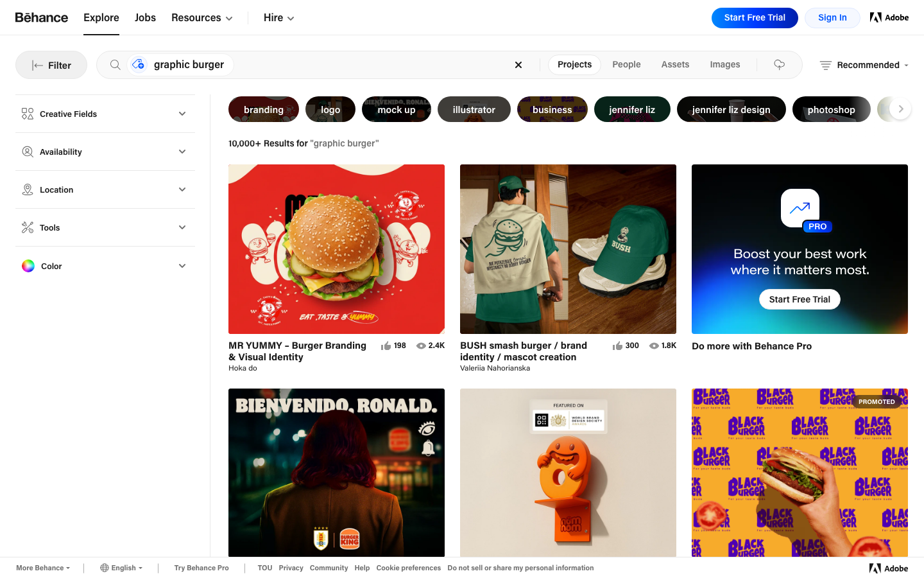This screenshot has width=924, height=578.
Task: Visit Hoka do author profile
Action: [243, 368]
